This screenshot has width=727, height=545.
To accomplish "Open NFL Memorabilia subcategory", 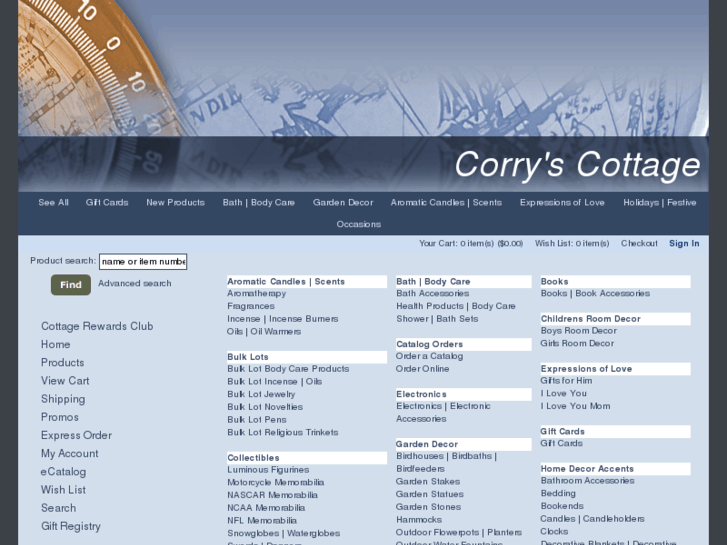I will [x=262, y=521].
